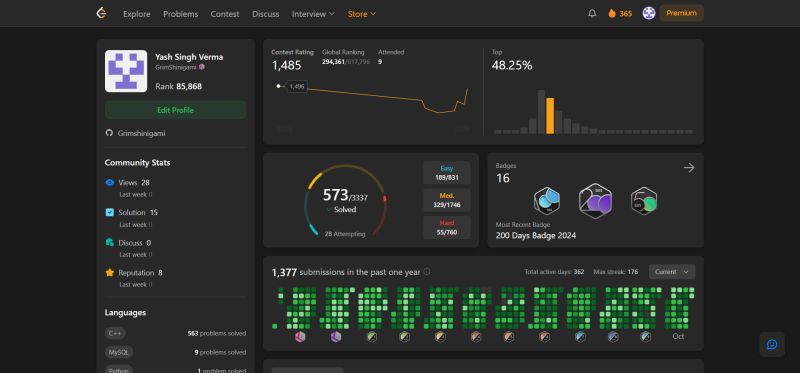Click the Rank 85,868 text
800x373 pixels.
pos(179,86)
